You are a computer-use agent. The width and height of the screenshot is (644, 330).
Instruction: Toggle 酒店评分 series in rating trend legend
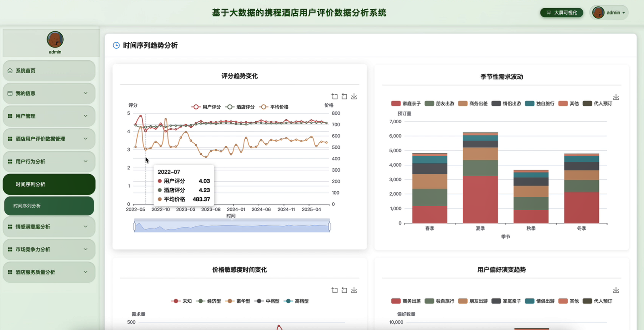(240, 107)
